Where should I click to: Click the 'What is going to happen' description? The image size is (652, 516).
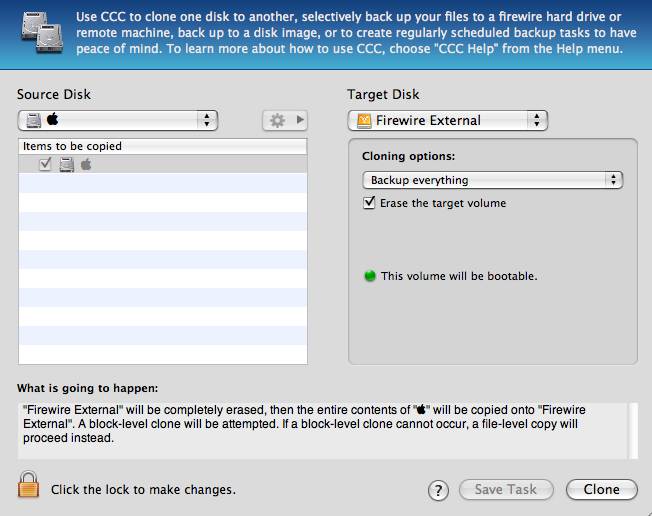[320, 423]
